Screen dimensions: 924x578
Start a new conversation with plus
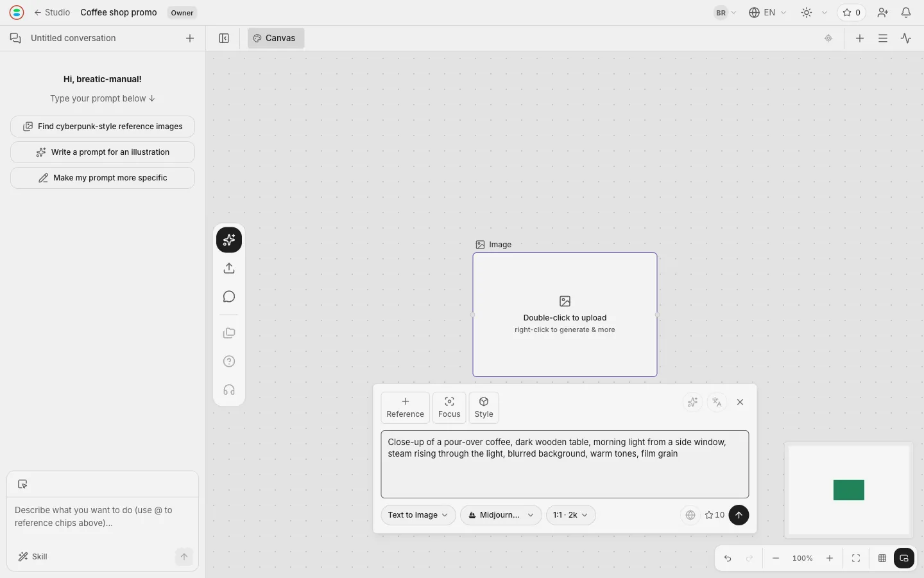tap(190, 38)
